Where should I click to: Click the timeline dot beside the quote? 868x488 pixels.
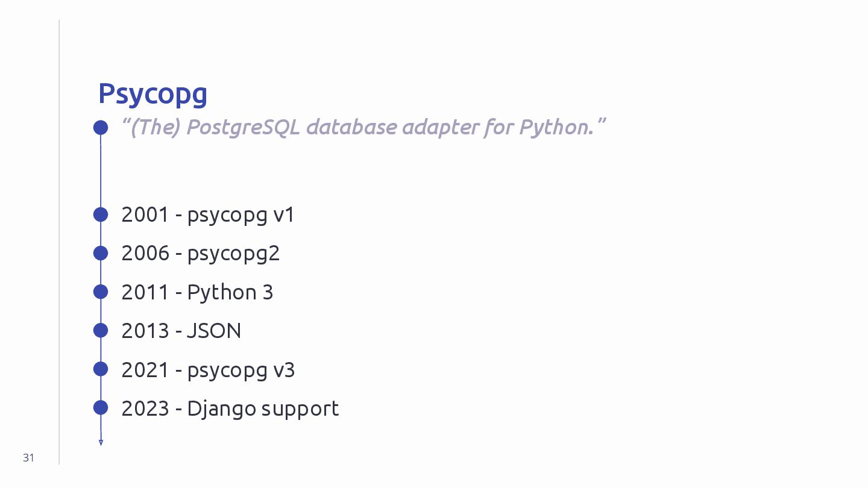pos(101,128)
